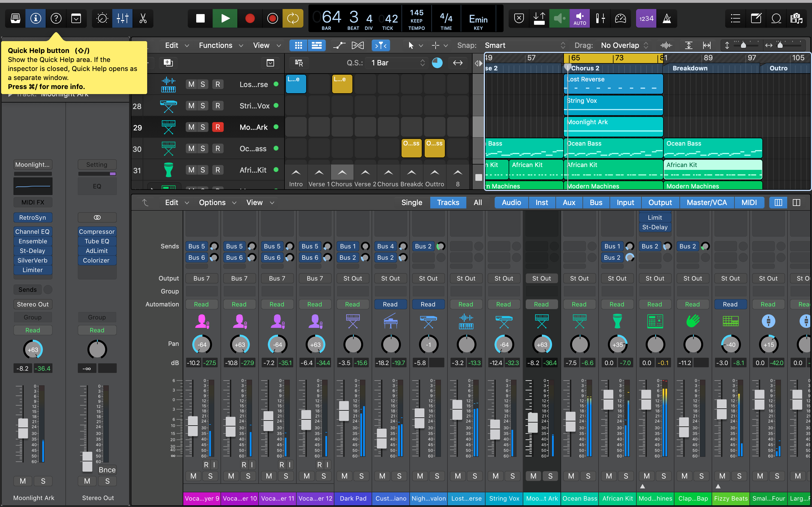Click the Smart Controls dial icon
The image size is (812, 507).
pyautogui.click(x=102, y=18)
